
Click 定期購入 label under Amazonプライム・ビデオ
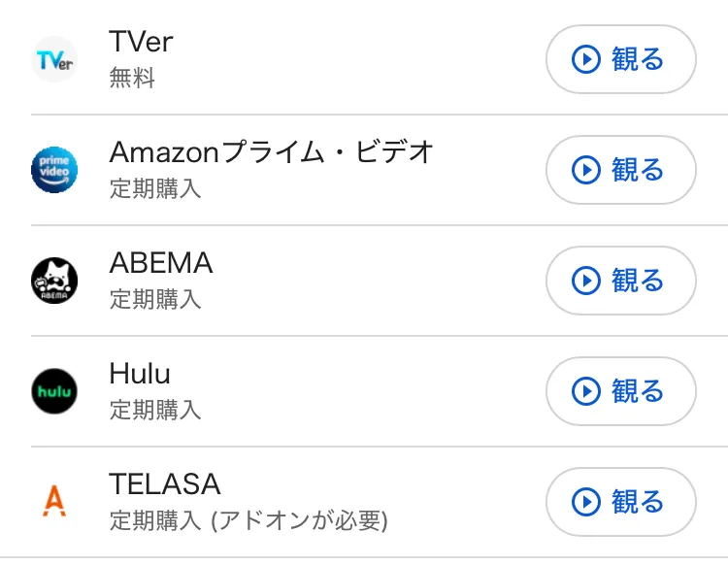click(155, 188)
